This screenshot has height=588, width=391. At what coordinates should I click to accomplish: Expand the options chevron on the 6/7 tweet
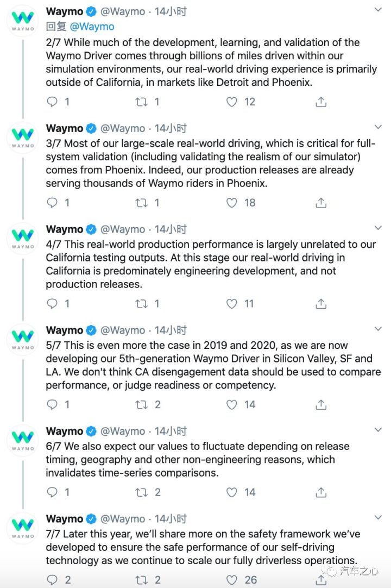click(379, 429)
